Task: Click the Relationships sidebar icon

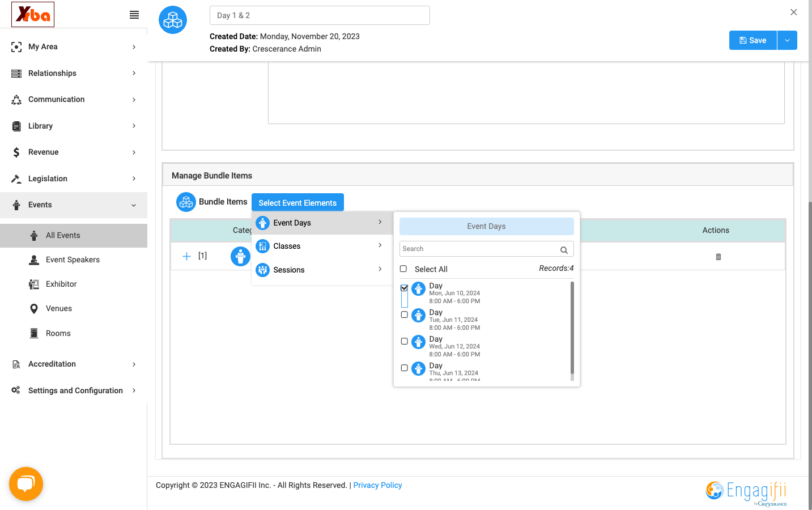Action: (16, 73)
